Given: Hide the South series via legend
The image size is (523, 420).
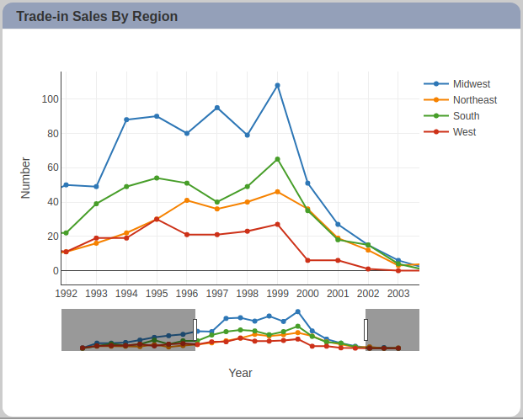Looking at the screenshot, I should (451, 116).
